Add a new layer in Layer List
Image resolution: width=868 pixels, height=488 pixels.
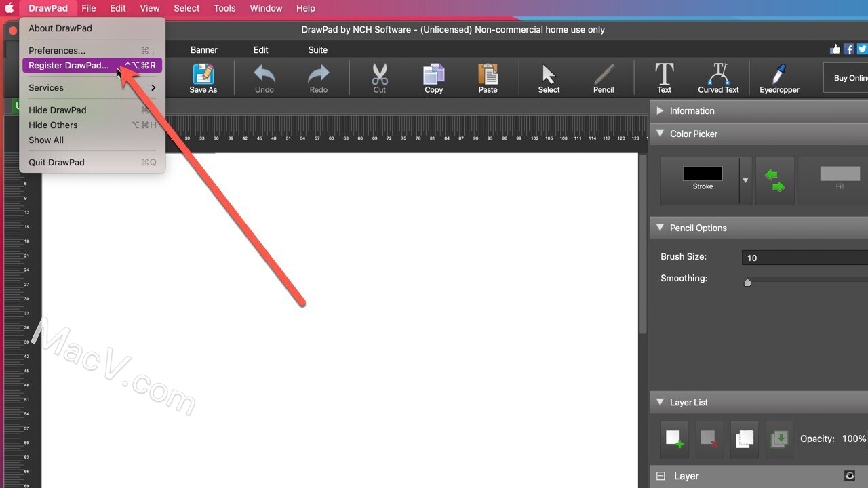coord(674,439)
